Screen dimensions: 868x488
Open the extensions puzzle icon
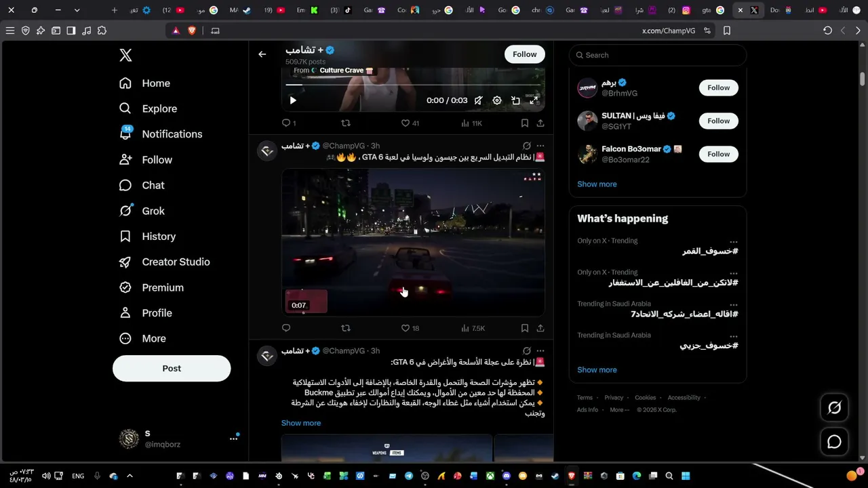point(102,30)
